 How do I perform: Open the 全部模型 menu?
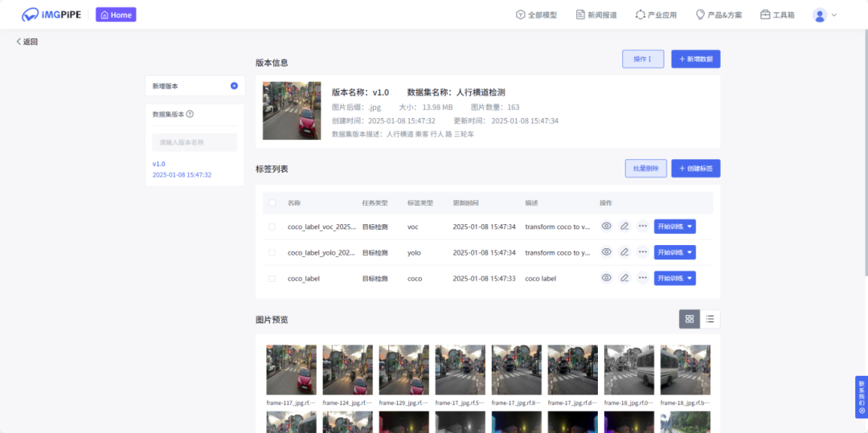click(x=536, y=15)
